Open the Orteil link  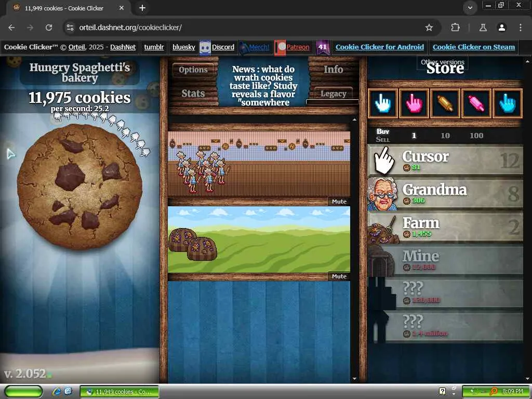pyautogui.click(x=77, y=47)
